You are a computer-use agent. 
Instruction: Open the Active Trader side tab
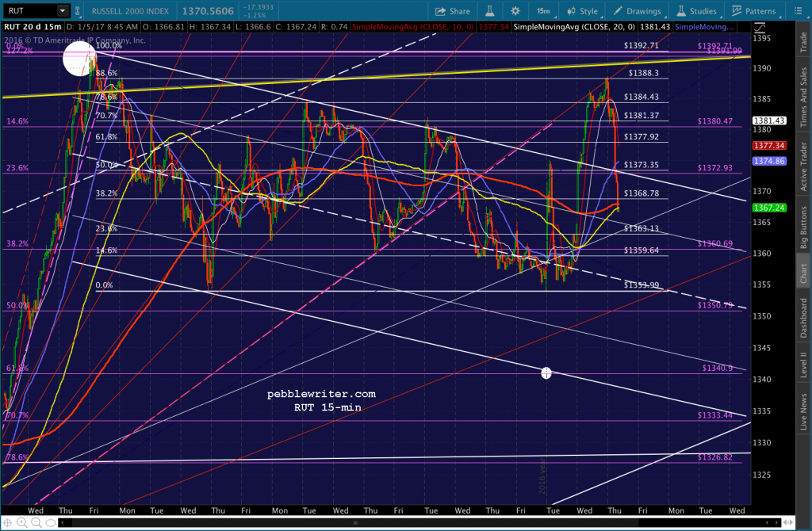click(803, 166)
